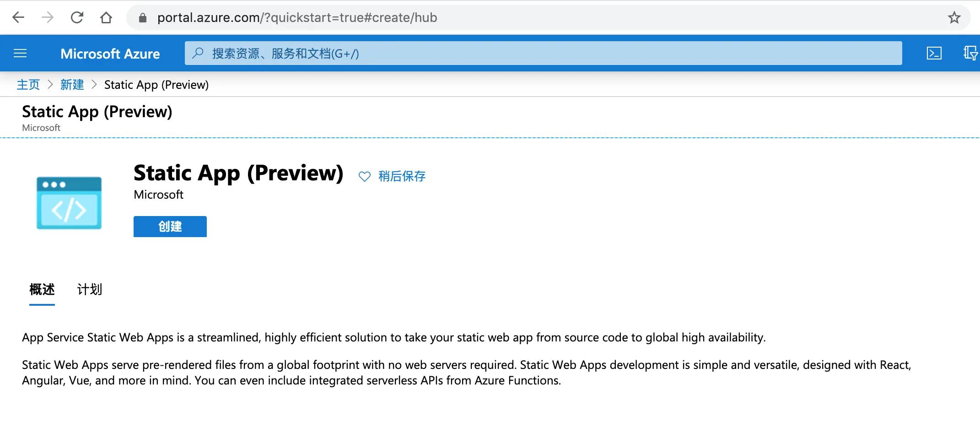Open the directory and subscription filter
980x422 pixels.
(x=970, y=53)
